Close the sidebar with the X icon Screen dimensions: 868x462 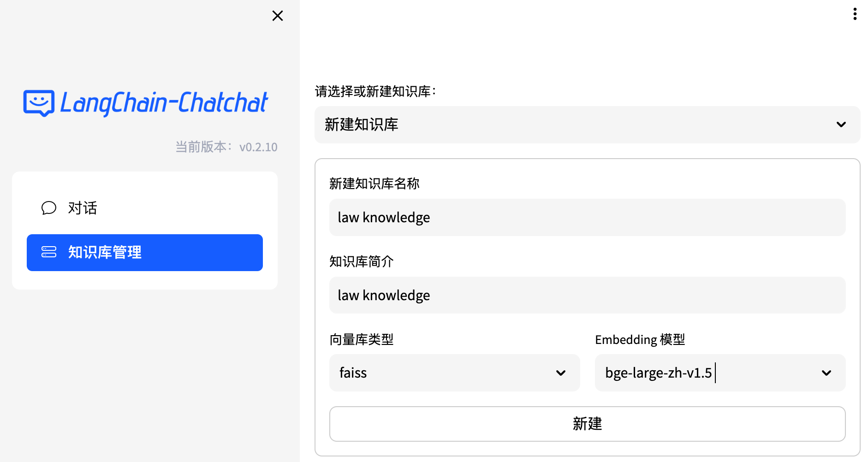(x=278, y=16)
